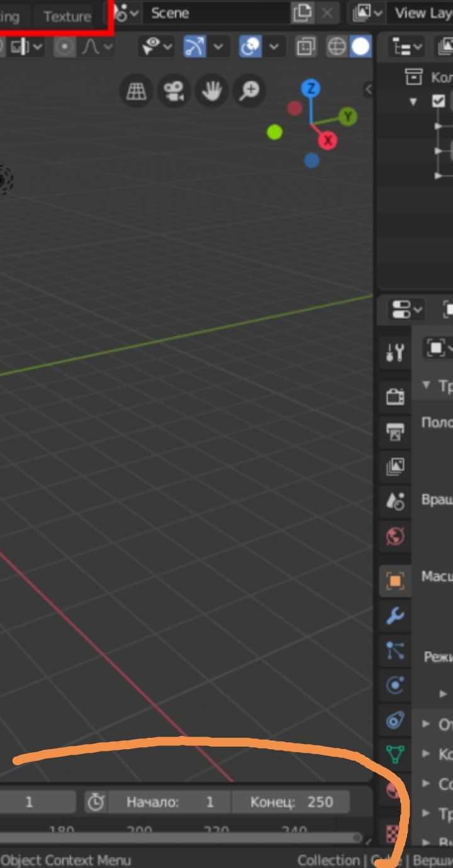Toggle show overlays button
Screen dimensions: 453x868
[250, 47]
